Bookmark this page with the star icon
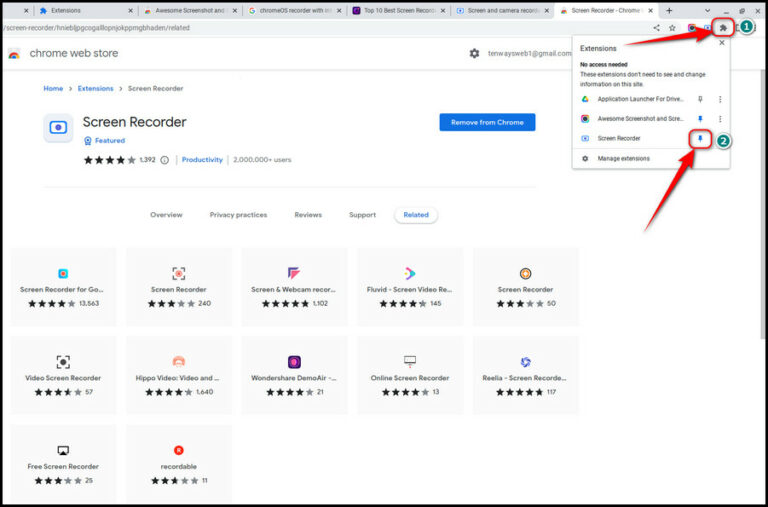Image resolution: width=768 pixels, height=507 pixels. (672, 28)
